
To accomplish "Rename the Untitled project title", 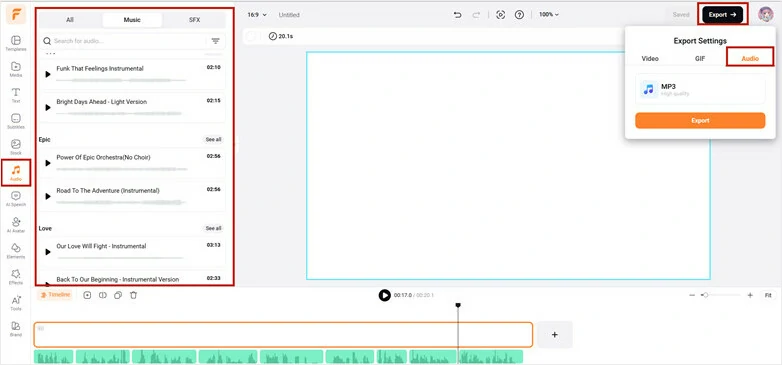I will (x=289, y=15).
